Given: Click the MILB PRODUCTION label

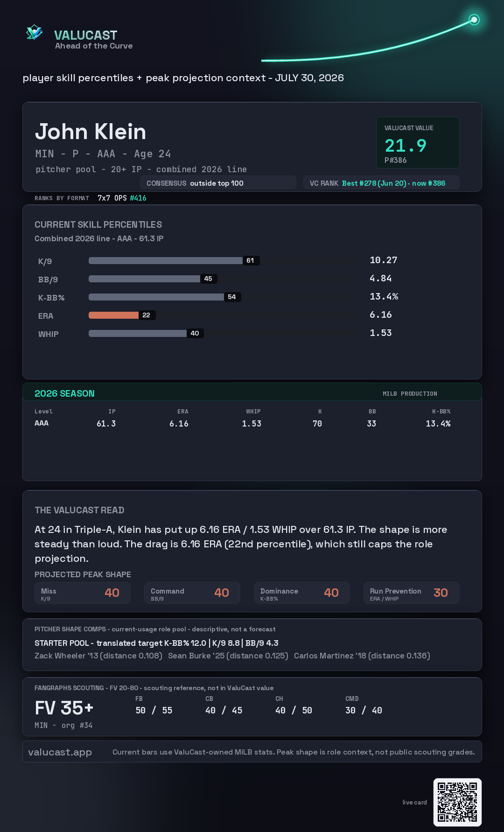Looking at the screenshot, I should [x=410, y=394].
